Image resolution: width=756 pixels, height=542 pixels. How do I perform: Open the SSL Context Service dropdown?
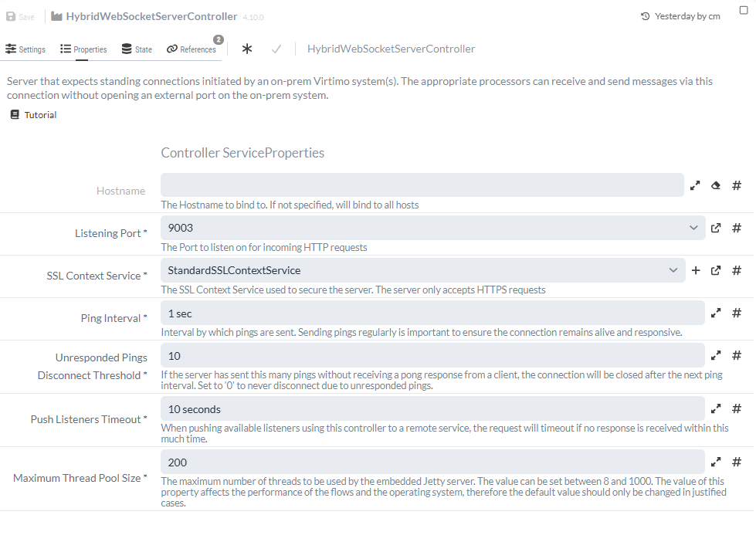(423, 270)
